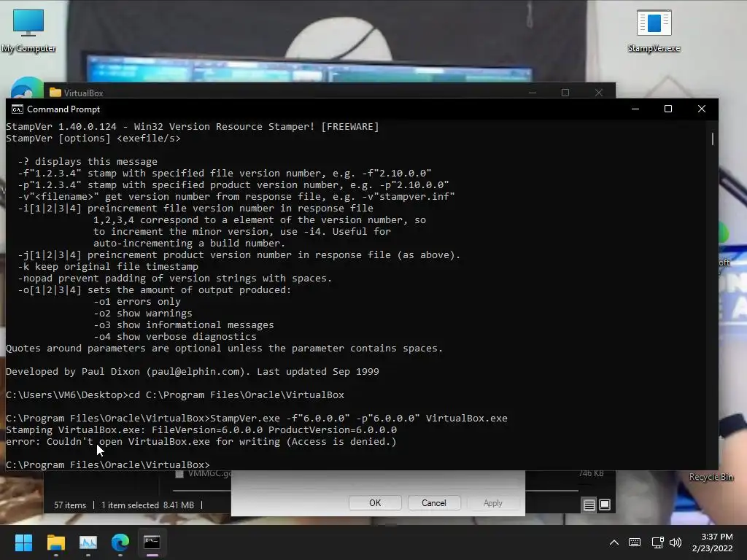Image resolution: width=747 pixels, height=560 pixels.
Task: Maximize the Command Prompt window
Action: [x=668, y=109]
